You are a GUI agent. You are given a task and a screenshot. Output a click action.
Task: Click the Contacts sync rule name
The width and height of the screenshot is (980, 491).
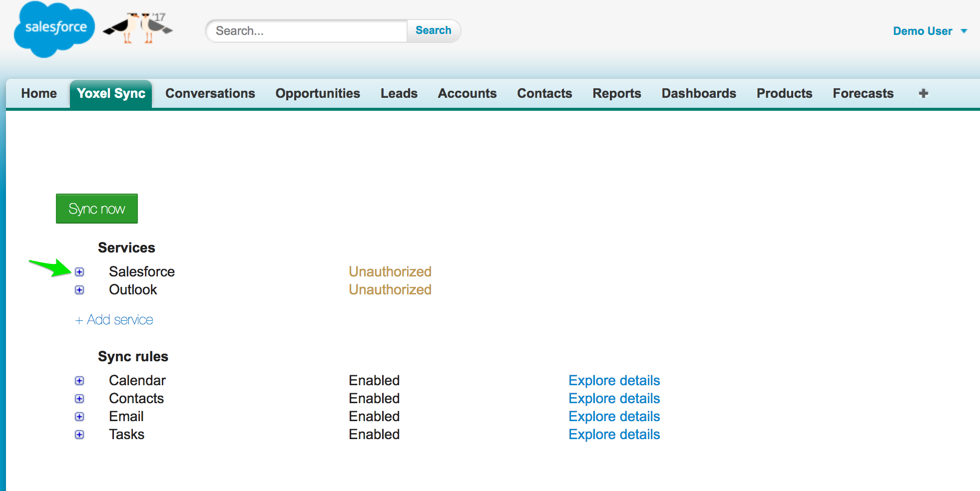[136, 399]
